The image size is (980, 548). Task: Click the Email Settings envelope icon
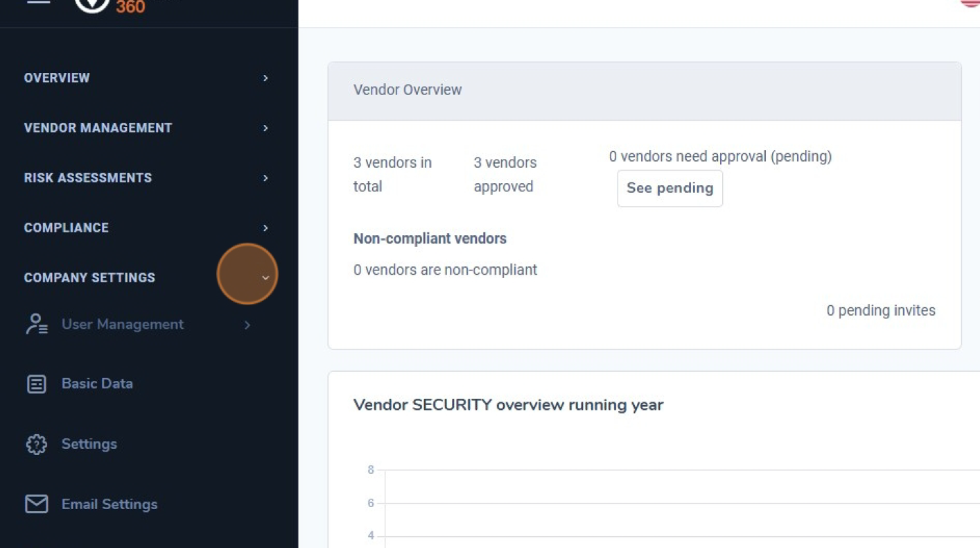pyautogui.click(x=36, y=504)
